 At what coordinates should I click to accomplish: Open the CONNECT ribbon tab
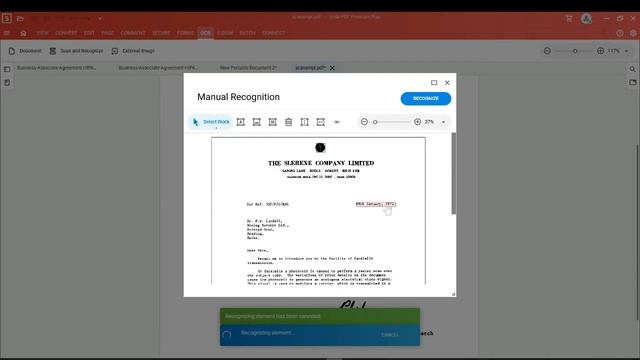(273, 33)
